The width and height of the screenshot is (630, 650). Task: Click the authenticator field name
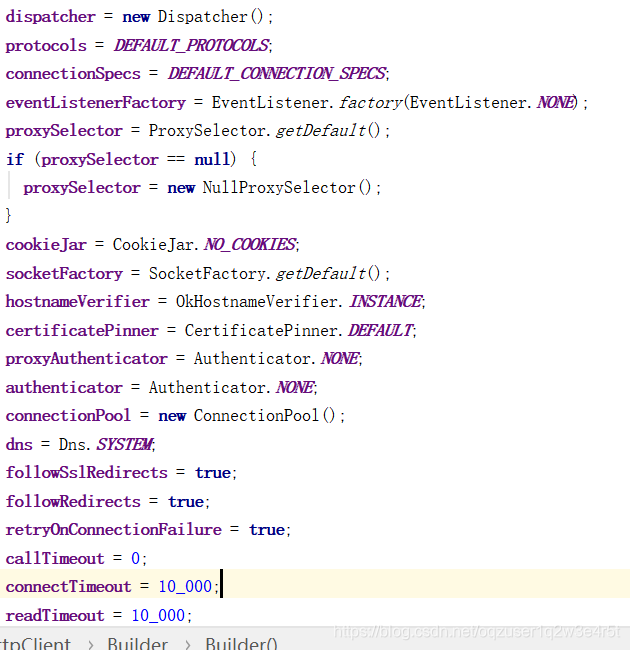pos(64,388)
